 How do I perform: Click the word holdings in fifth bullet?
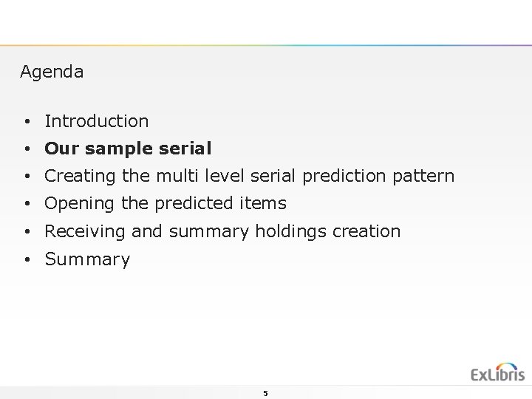click(x=292, y=231)
